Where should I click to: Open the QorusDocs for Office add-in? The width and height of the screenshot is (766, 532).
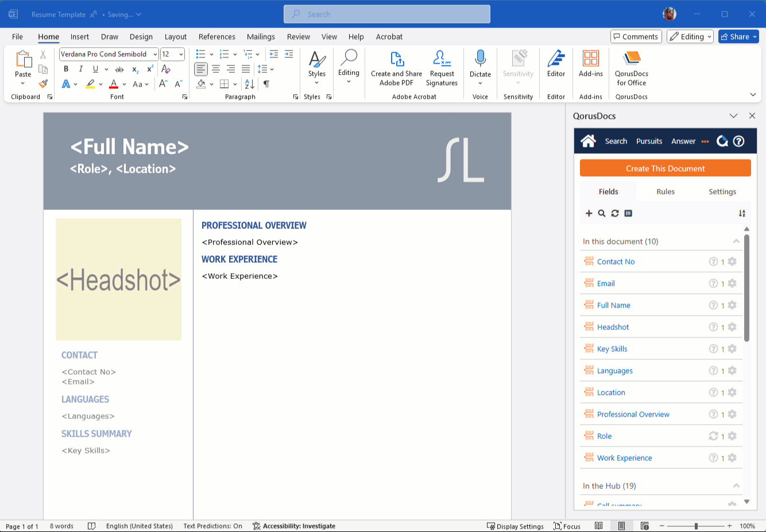click(631, 68)
